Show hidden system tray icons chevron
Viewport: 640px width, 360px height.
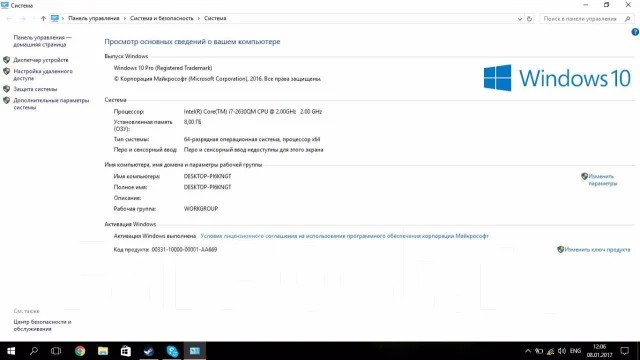pyautogui.click(x=527, y=351)
